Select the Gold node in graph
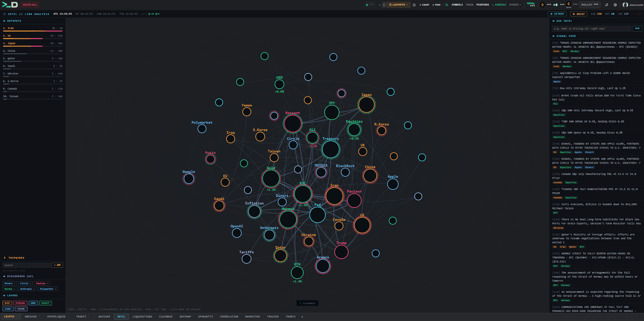Viewport: 644px width, 321px height. pos(271,178)
